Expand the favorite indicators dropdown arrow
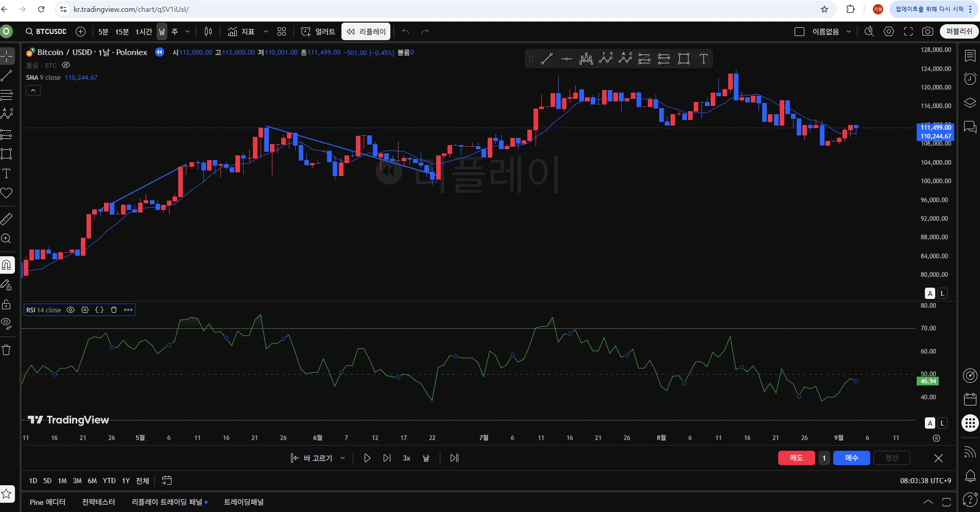This screenshot has height=512, width=980. [x=266, y=31]
